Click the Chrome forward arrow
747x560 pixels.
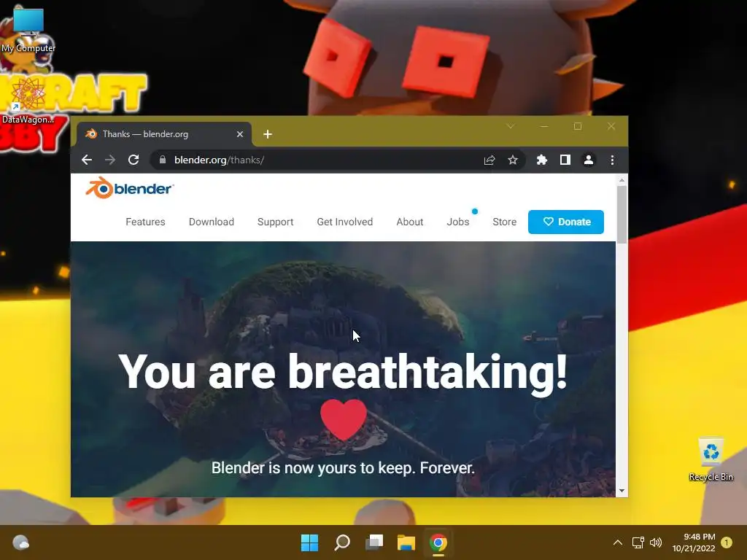(110, 160)
